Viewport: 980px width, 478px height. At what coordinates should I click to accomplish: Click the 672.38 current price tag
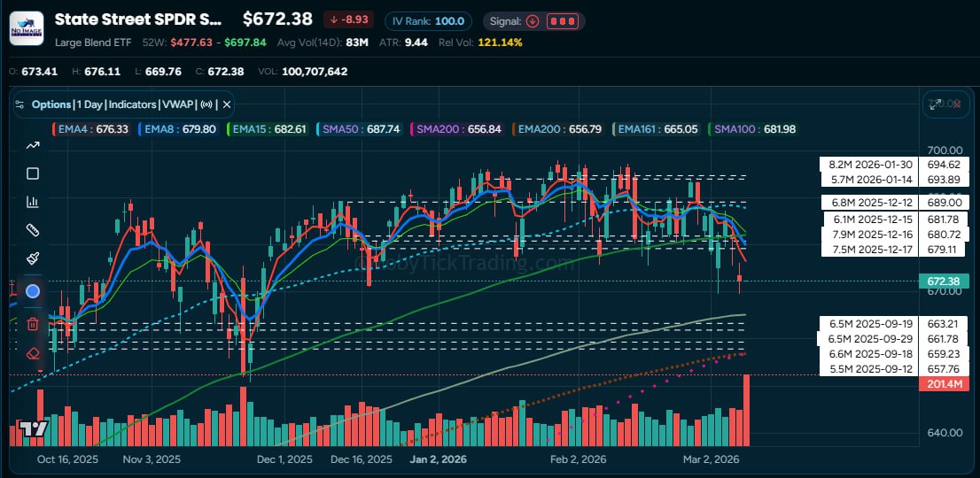944,281
